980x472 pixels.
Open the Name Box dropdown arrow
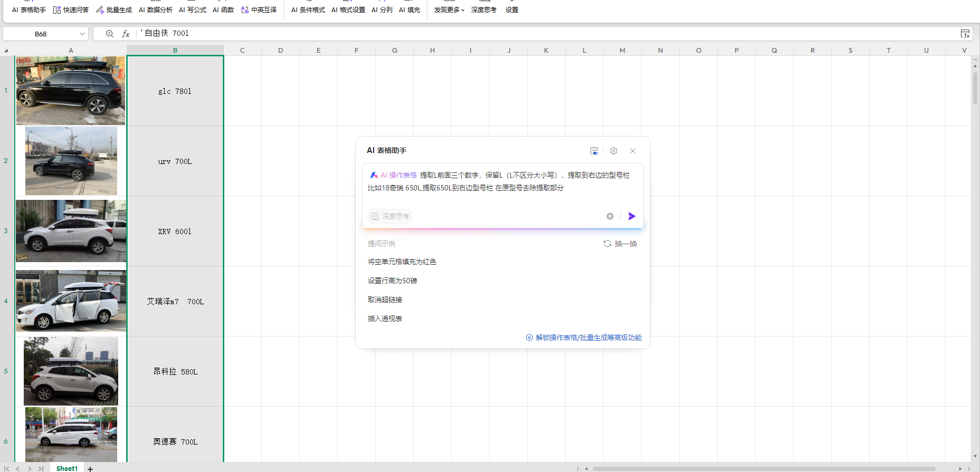[x=82, y=34]
